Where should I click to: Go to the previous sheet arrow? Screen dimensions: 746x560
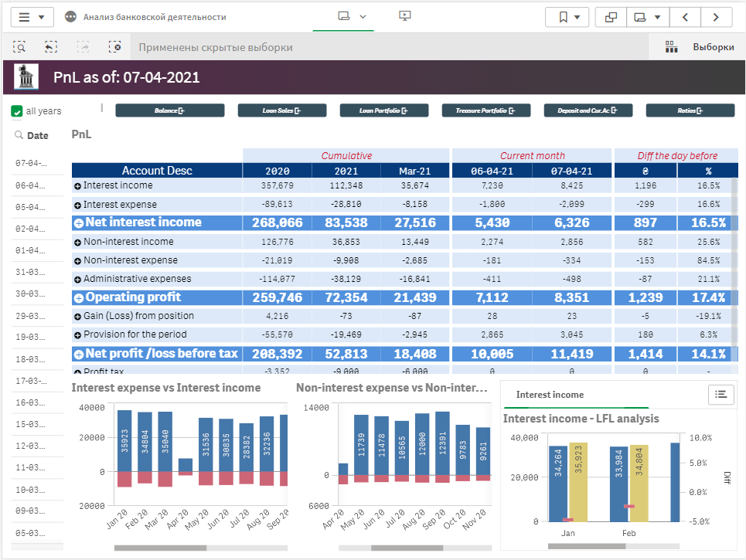pos(685,17)
